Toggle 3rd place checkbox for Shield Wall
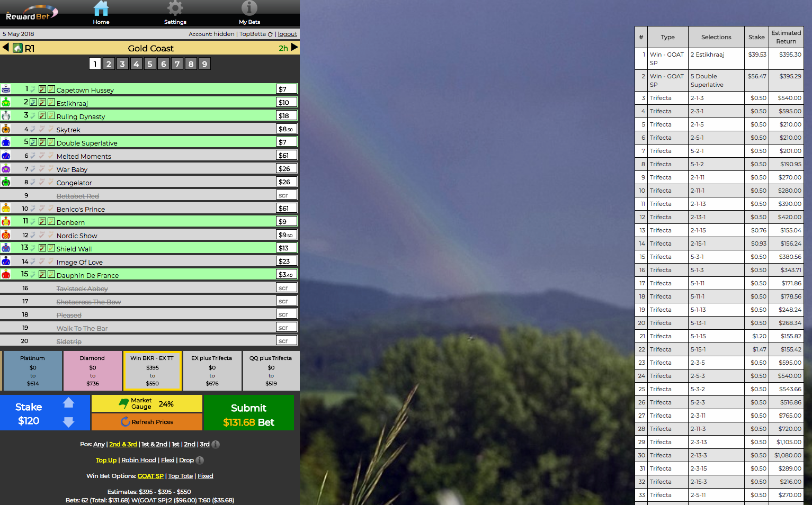The width and height of the screenshot is (812, 505). click(51, 248)
